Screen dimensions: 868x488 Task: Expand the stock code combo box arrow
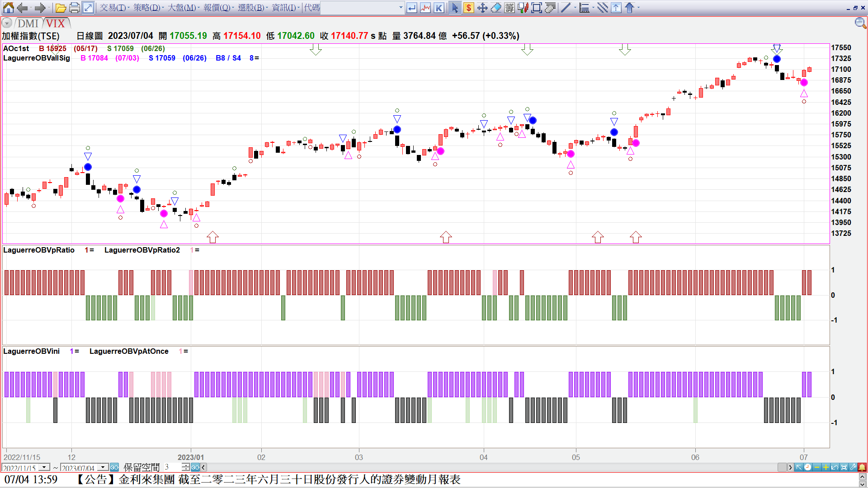click(x=401, y=8)
